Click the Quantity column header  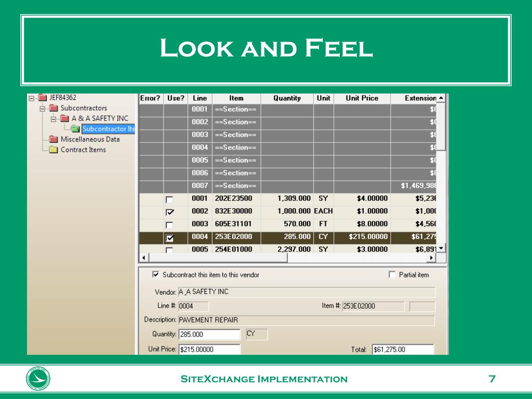point(287,98)
